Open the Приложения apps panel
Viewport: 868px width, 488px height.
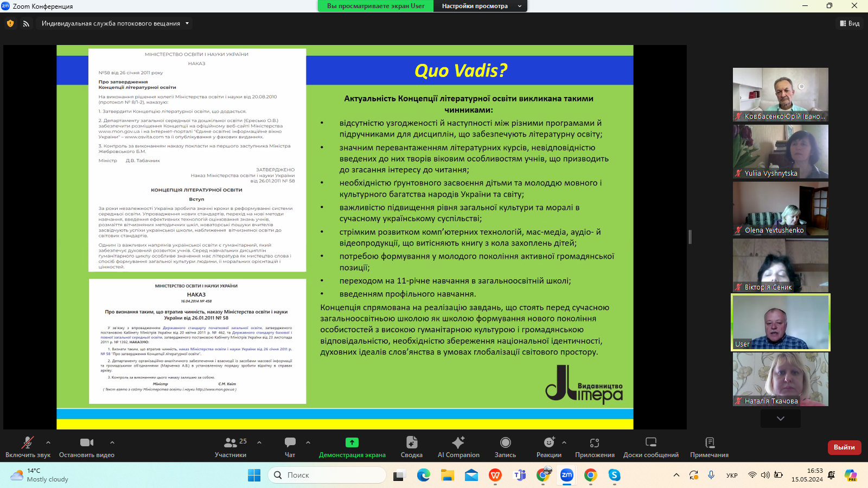(x=595, y=447)
